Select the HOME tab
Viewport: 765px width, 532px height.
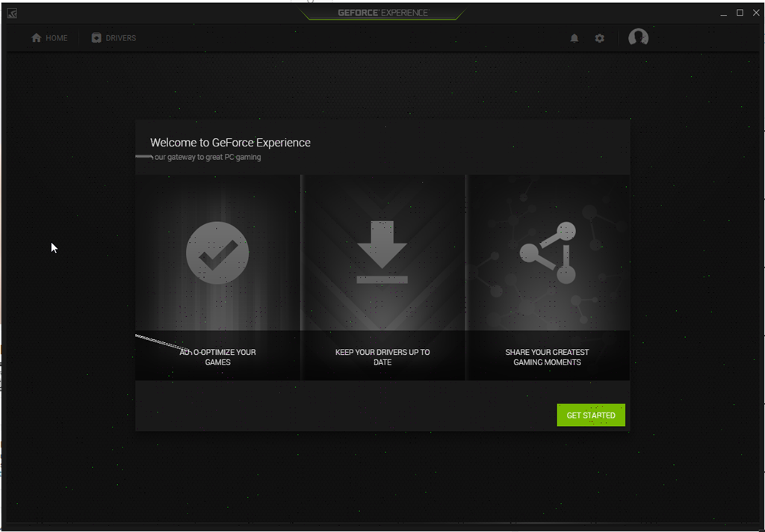[49, 37]
